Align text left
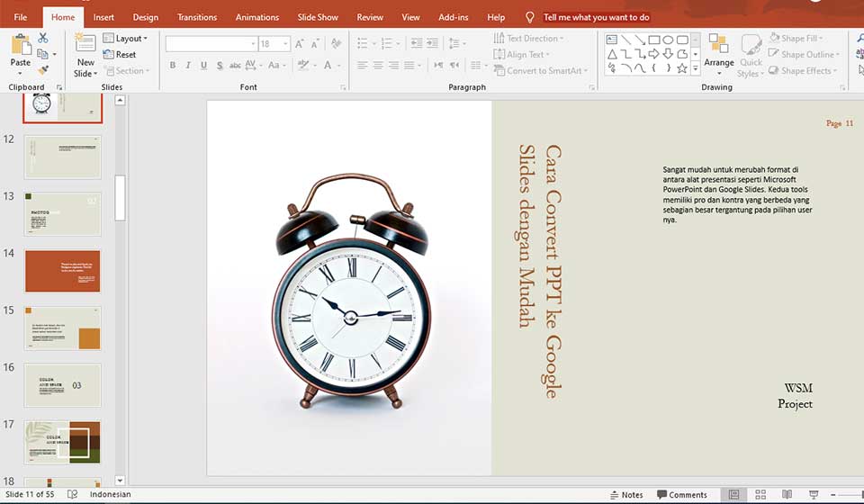Image resolution: width=864 pixels, height=504 pixels. point(362,66)
